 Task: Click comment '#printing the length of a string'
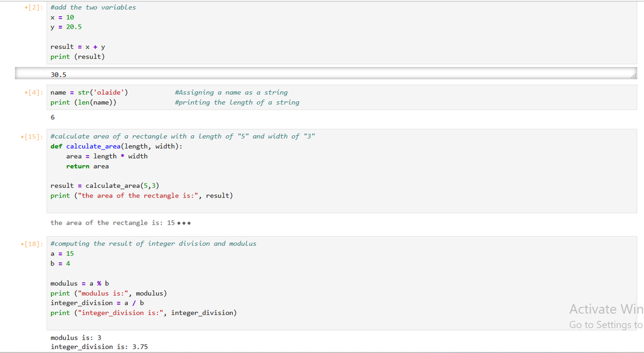coord(237,102)
